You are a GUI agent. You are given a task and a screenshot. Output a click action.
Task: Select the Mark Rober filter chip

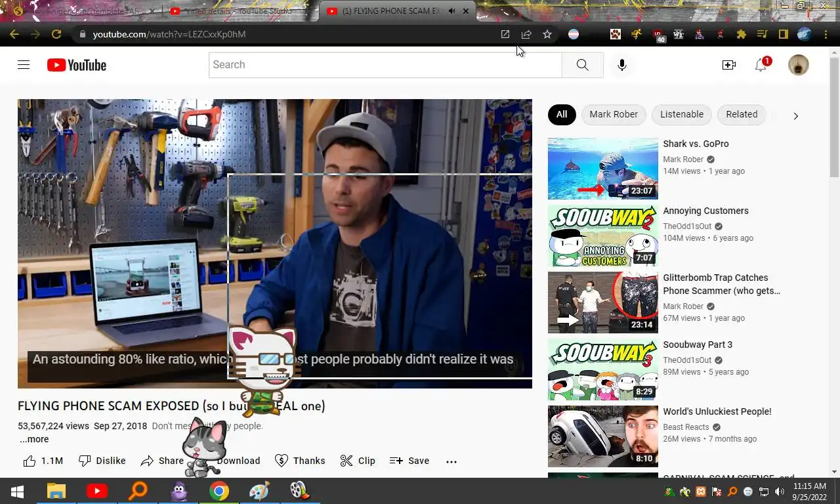[614, 114]
